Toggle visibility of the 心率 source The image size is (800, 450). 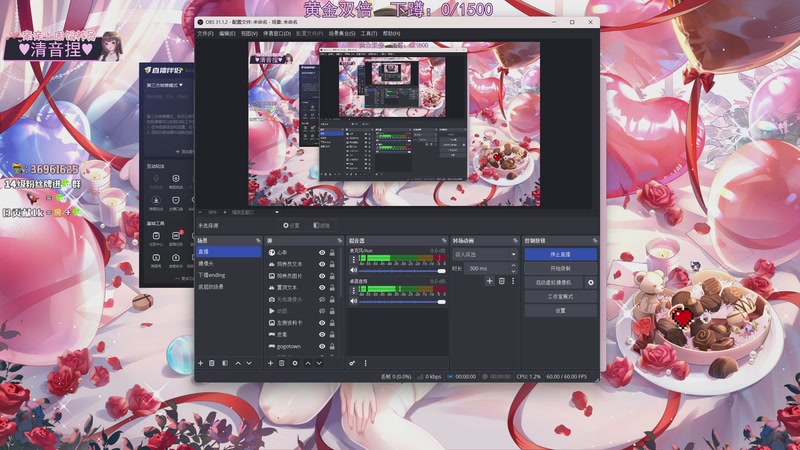click(322, 253)
